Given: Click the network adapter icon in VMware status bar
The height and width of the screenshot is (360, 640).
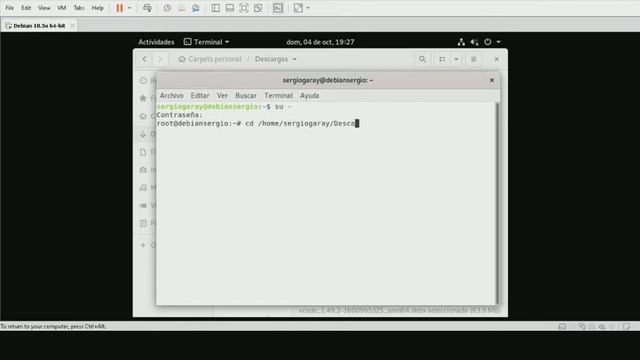Looking at the screenshot, I should click(582, 327).
